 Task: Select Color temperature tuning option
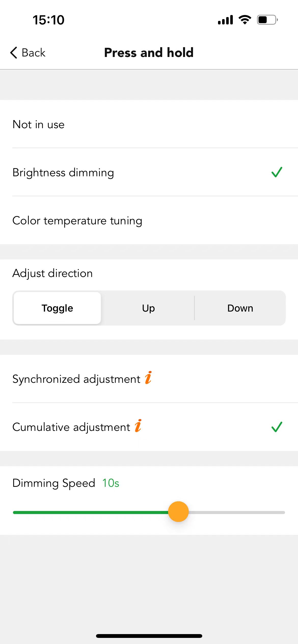(149, 220)
